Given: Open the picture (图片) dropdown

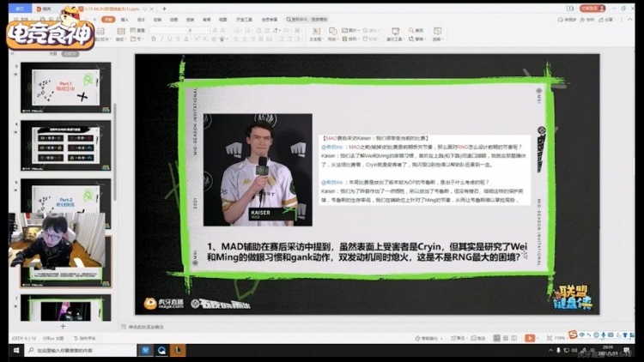Looking at the screenshot, I should (350, 30).
